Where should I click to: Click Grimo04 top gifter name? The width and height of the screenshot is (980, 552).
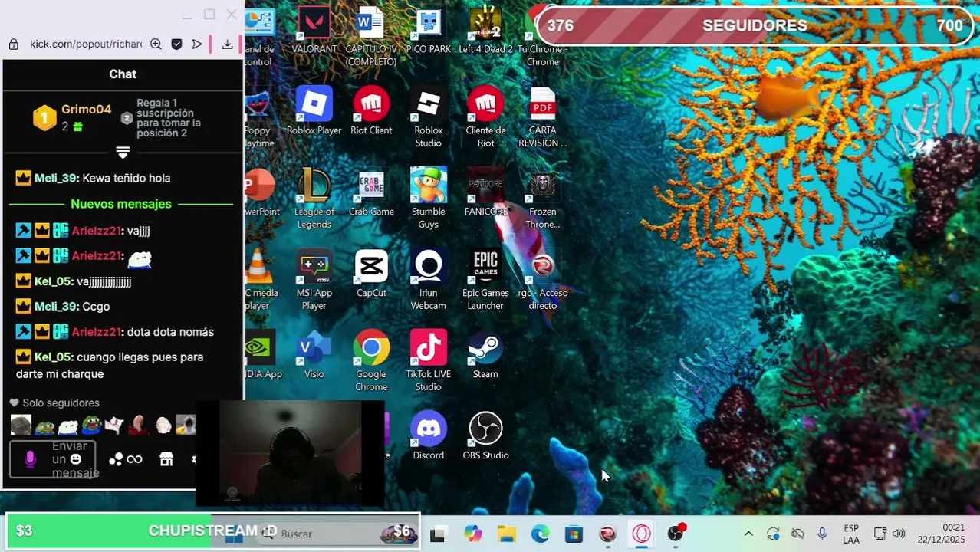coord(86,110)
